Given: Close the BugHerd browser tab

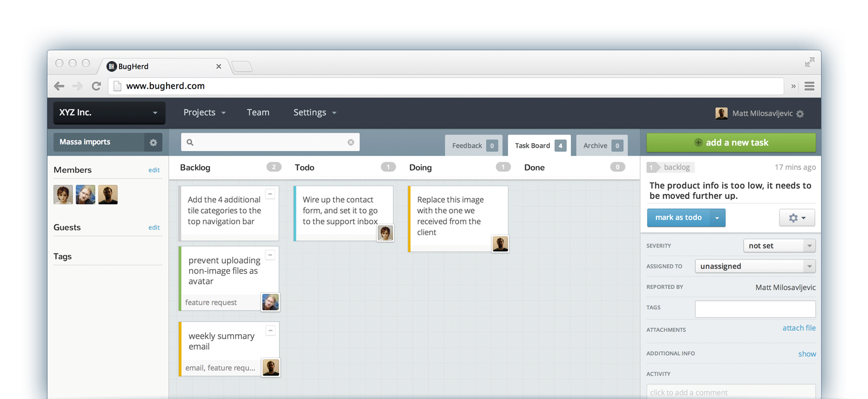Looking at the screenshot, I should pos(219,66).
